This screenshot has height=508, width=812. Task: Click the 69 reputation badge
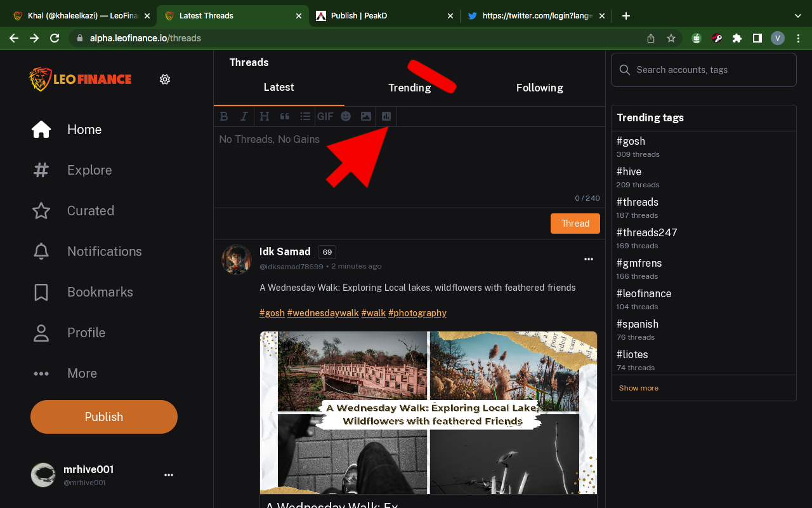327,252
